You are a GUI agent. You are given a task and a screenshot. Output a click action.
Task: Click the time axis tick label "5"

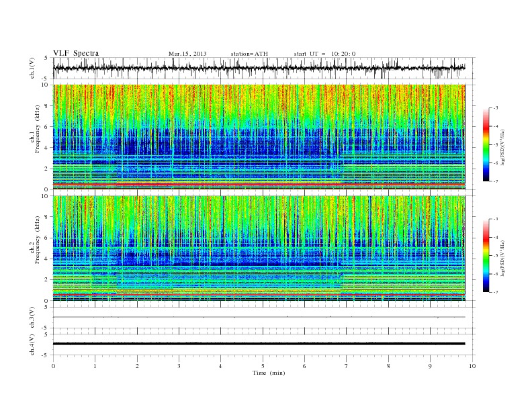[263, 366]
